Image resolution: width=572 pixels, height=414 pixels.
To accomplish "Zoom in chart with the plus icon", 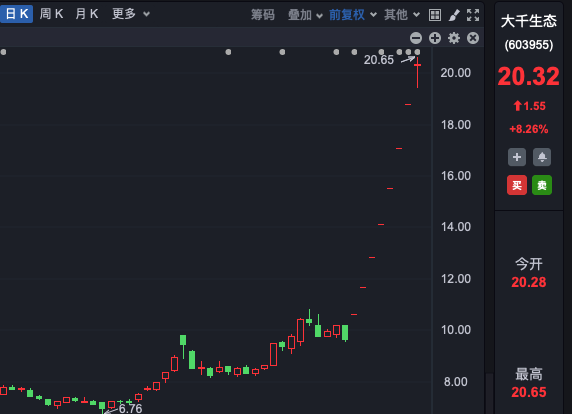I will tap(435, 38).
